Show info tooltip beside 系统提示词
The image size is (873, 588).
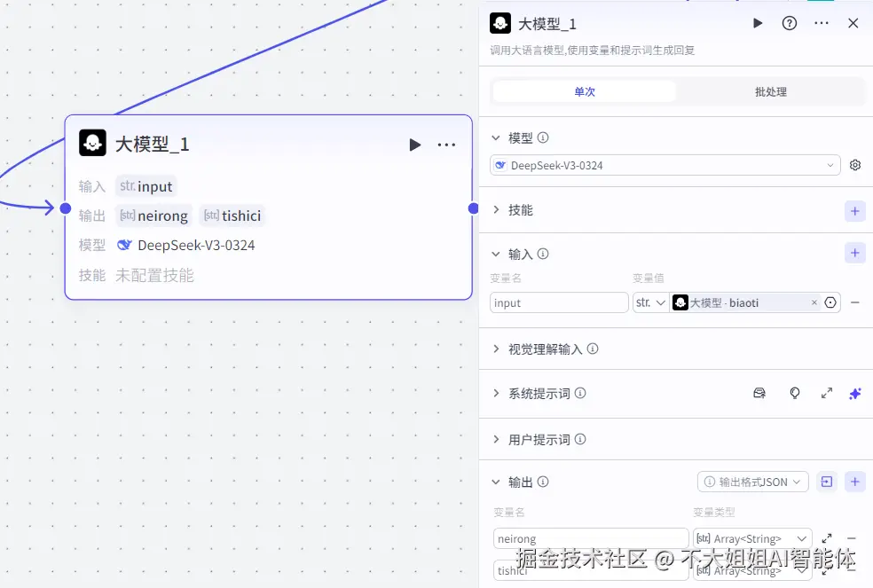click(580, 393)
